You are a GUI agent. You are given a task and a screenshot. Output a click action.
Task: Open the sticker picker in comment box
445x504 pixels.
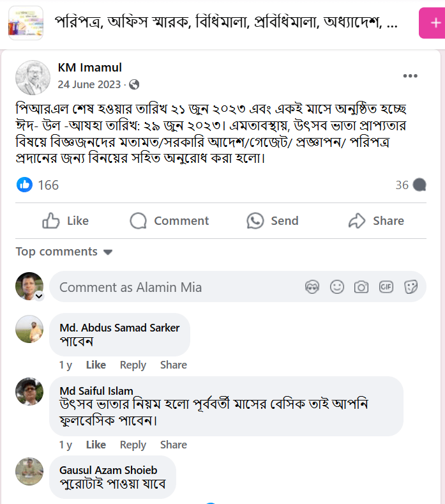(x=411, y=287)
